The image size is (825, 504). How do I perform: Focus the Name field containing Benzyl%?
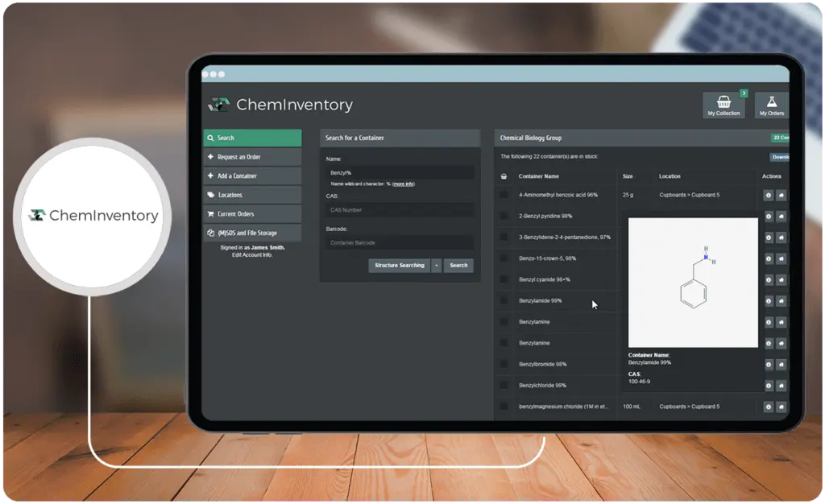tap(400, 172)
